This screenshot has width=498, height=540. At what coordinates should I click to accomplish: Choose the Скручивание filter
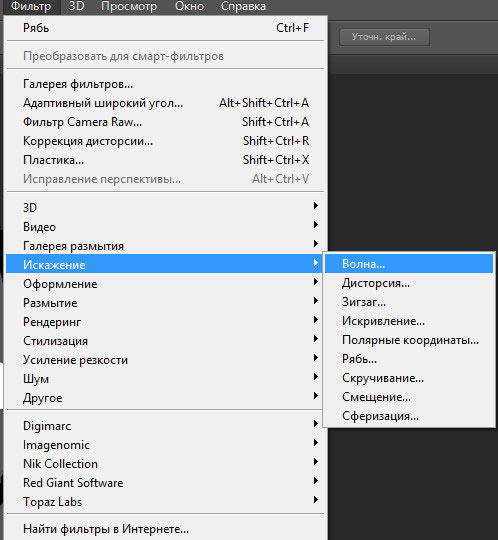tap(409, 378)
